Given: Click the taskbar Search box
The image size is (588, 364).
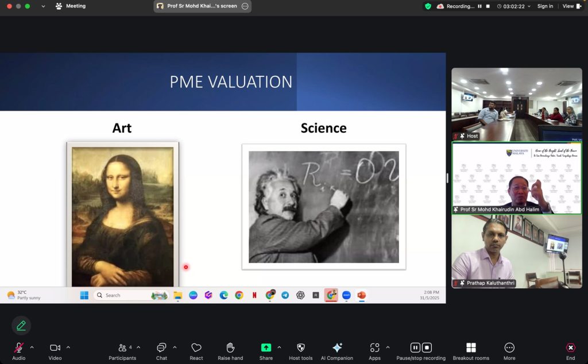Looking at the screenshot, I should [x=131, y=296].
